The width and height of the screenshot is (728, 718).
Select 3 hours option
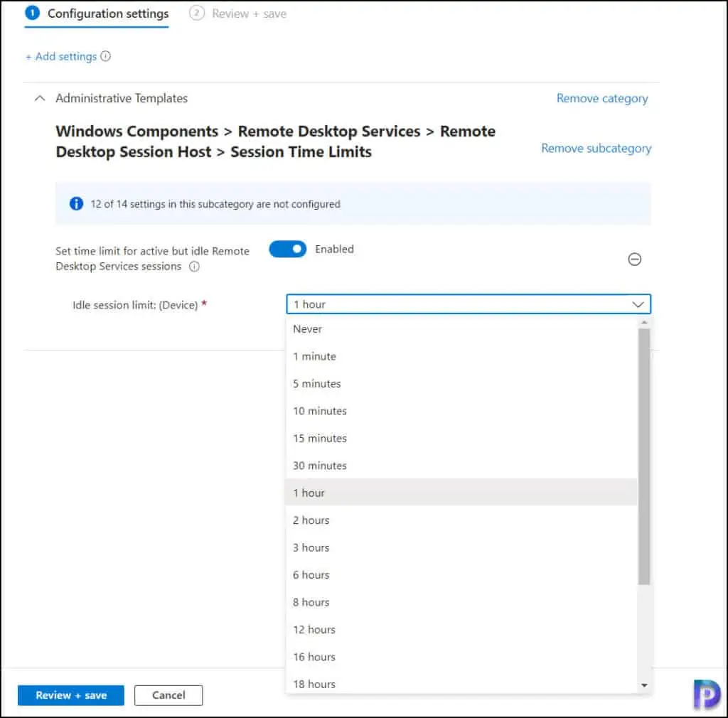point(461,547)
